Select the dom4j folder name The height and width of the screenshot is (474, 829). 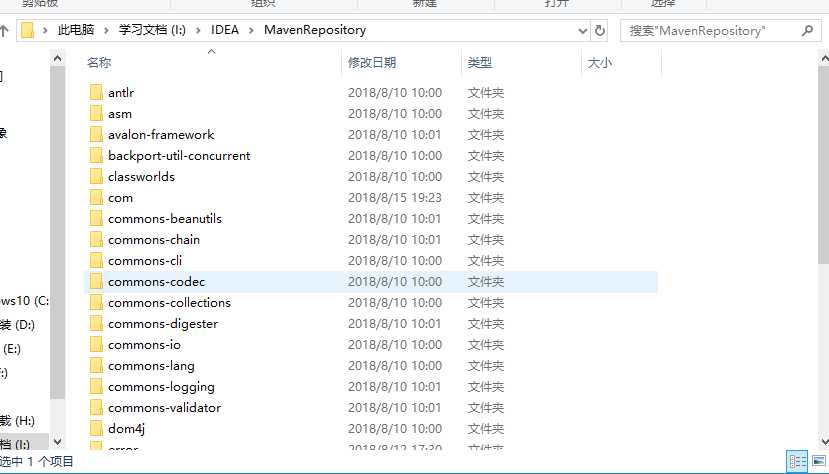[x=126, y=429]
